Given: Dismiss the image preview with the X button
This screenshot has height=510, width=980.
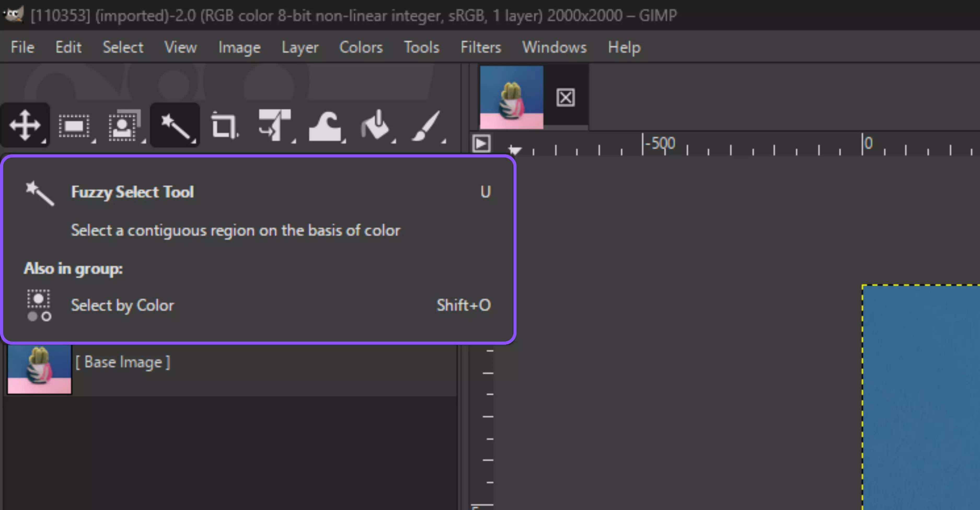Looking at the screenshot, I should pyautogui.click(x=565, y=98).
